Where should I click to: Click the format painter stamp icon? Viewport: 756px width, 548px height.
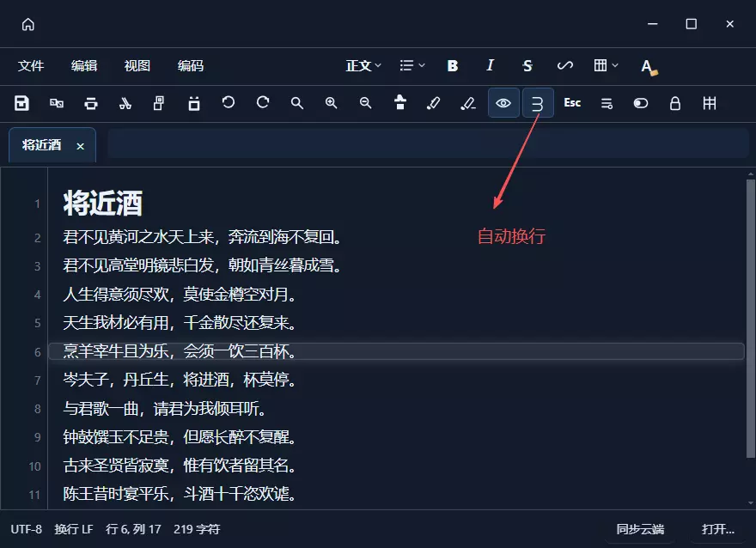pyautogui.click(x=399, y=103)
